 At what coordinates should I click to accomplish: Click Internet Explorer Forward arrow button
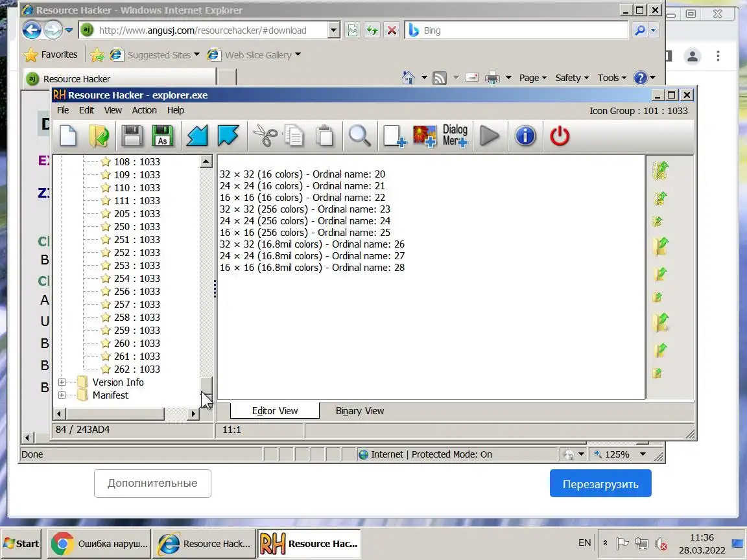point(53,30)
